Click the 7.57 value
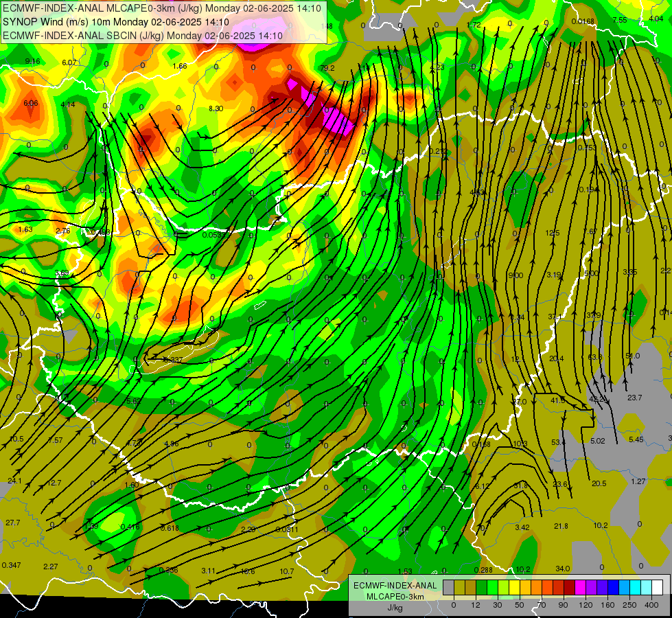The image size is (672, 618). tap(56, 440)
